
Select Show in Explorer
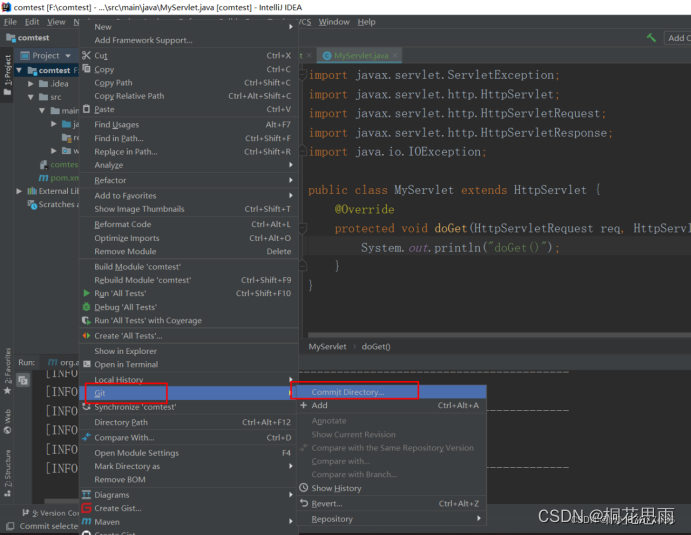click(189, 351)
